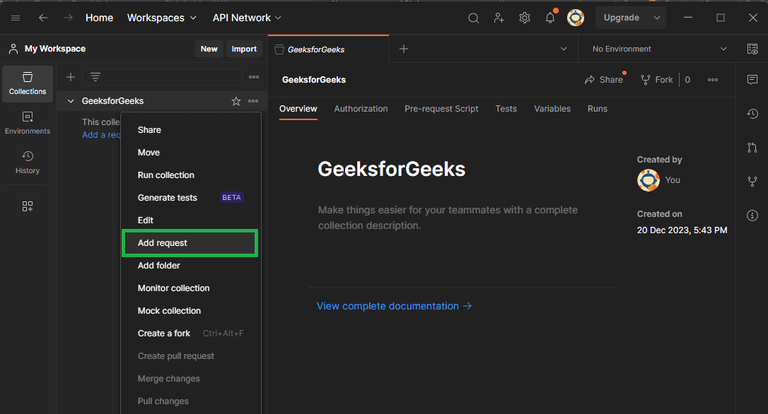768x414 pixels.
Task: Open the notifications bell
Action: pos(550,18)
